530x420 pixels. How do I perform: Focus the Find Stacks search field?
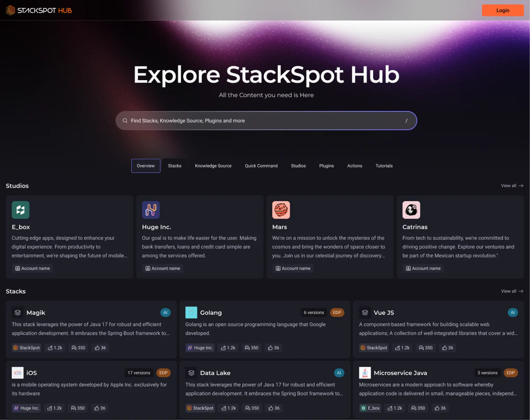pyautogui.click(x=266, y=121)
